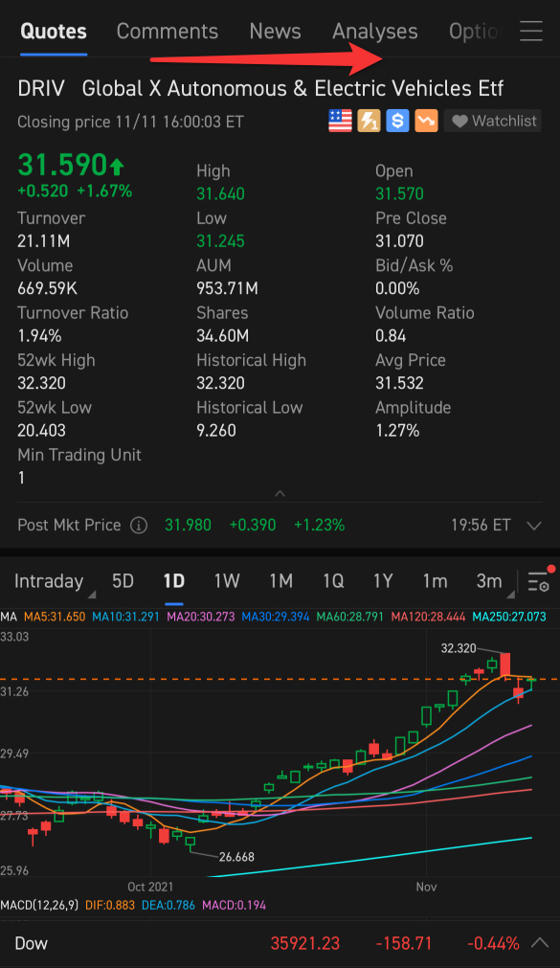Open the Intraday dropdown
560x968 pixels.
coord(55,581)
